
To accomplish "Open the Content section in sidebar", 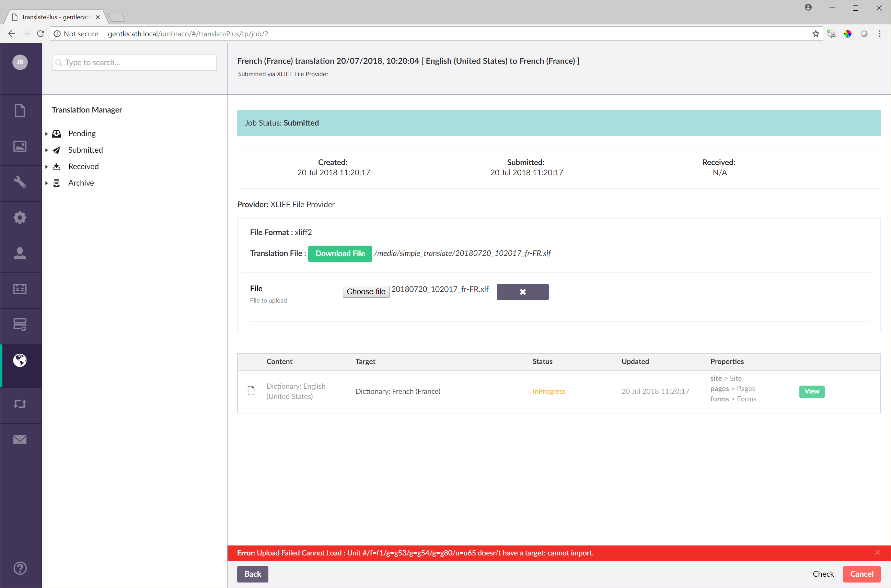I will (x=20, y=110).
